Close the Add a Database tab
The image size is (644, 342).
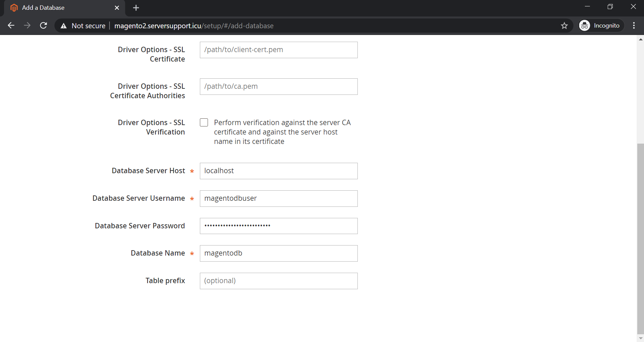pyautogui.click(x=117, y=8)
